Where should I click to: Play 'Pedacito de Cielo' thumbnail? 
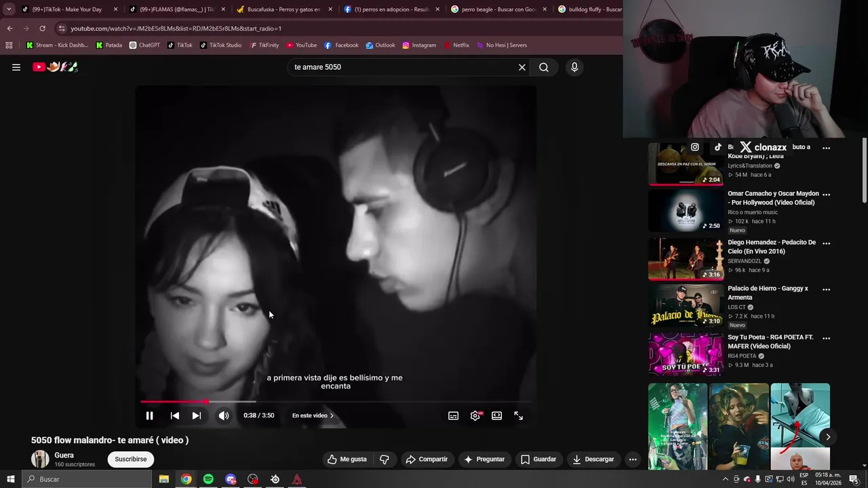(x=686, y=259)
